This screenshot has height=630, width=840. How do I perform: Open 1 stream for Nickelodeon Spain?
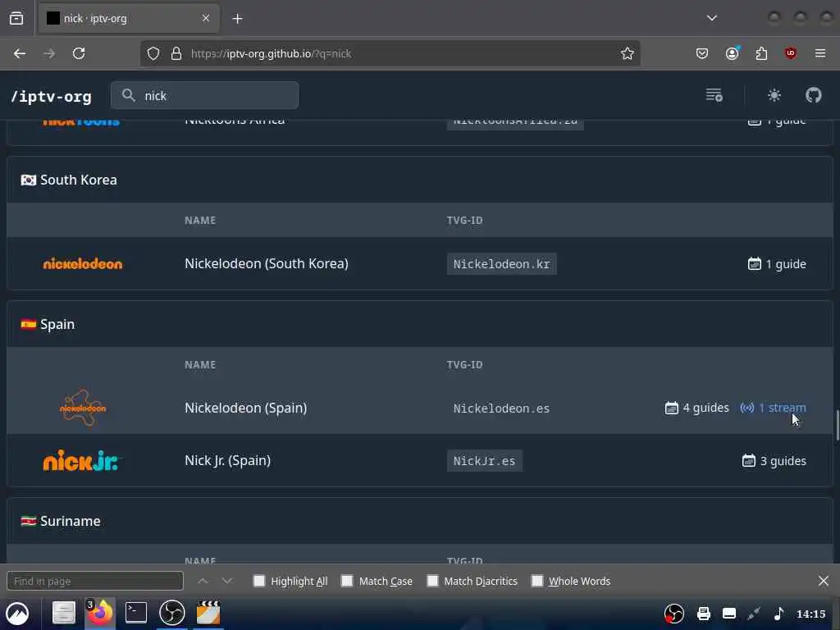pos(773,408)
